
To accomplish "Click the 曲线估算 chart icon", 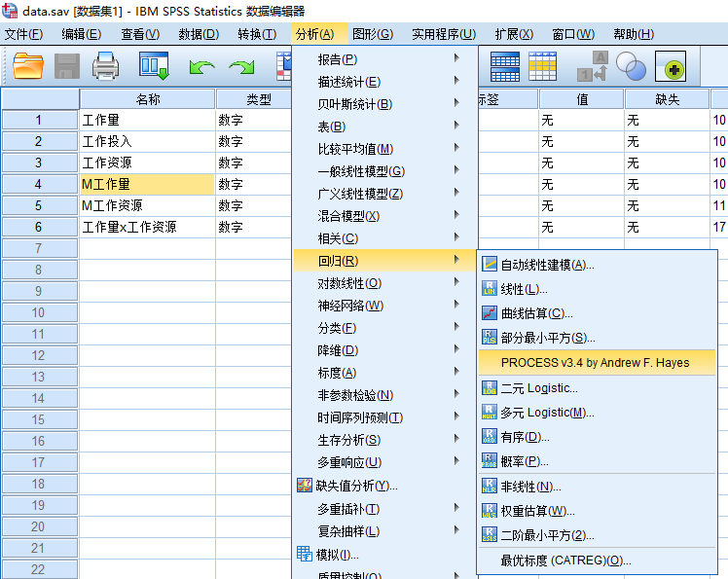I will (490, 313).
